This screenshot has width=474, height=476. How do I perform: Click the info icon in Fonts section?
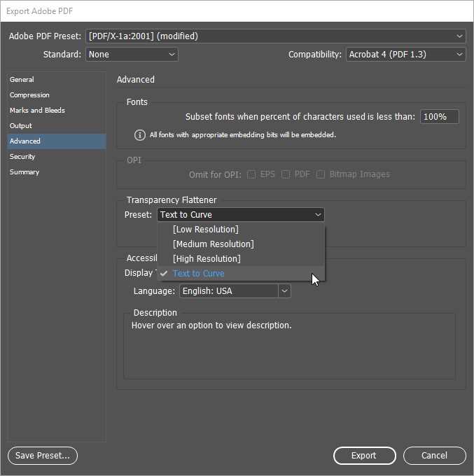(x=140, y=135)
